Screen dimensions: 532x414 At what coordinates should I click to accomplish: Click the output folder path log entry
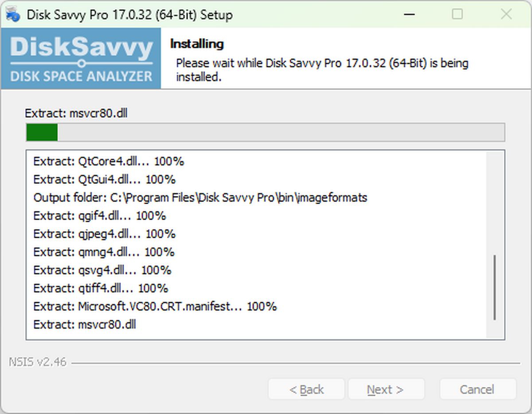pos(199,197)
